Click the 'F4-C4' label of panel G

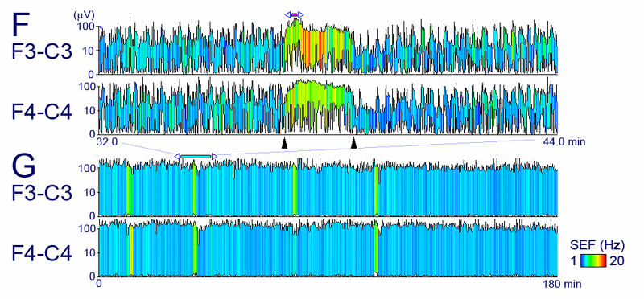[x=42, y=253]
